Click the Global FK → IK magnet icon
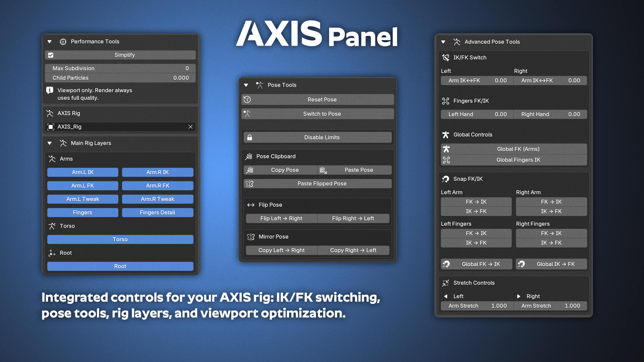Viewport: 644px width, 362px height. point(446,264)
